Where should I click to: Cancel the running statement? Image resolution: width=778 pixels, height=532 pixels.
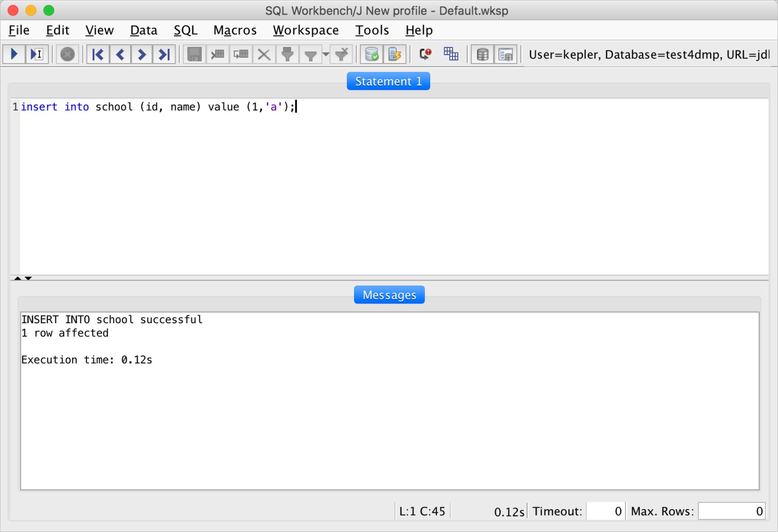(x=68, y=54)
